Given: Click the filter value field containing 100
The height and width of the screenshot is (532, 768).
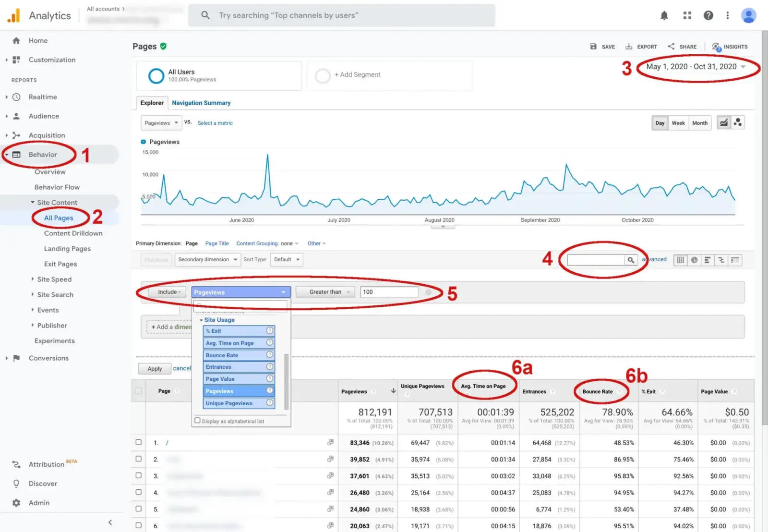Looking at the screenshot, I should (x=389, y=292).
